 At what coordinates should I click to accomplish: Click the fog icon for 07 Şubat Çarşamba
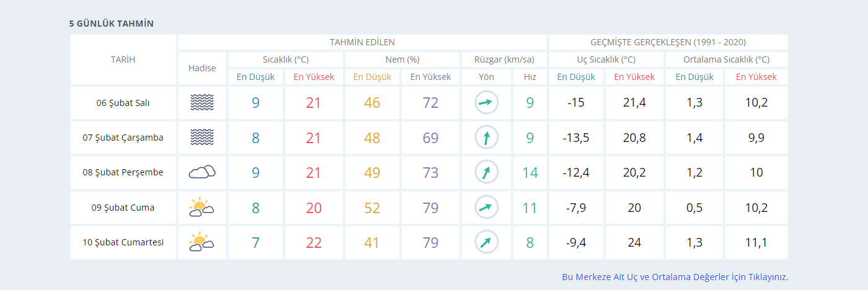[x=202, y=138]
